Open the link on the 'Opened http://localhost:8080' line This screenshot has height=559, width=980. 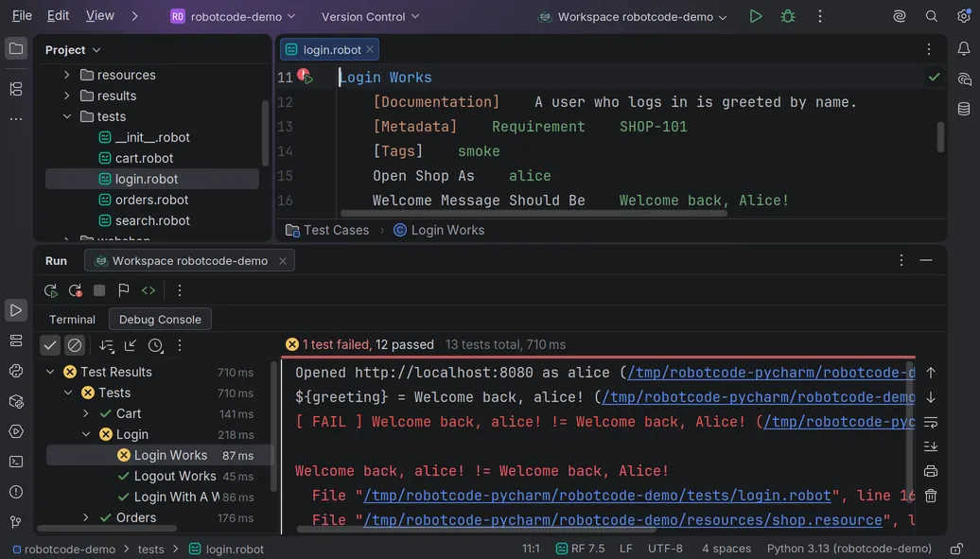pyautogui.click(x=771, y=373)
